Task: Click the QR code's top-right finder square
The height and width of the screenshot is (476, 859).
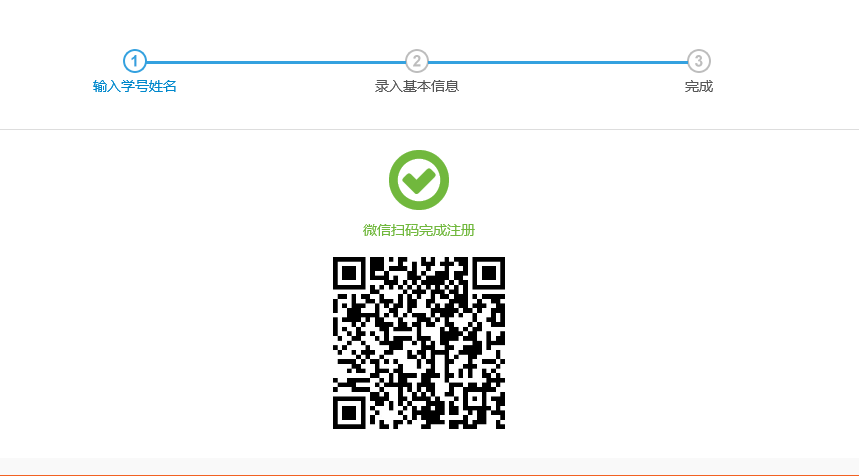Action: click(x=489, y=273)
